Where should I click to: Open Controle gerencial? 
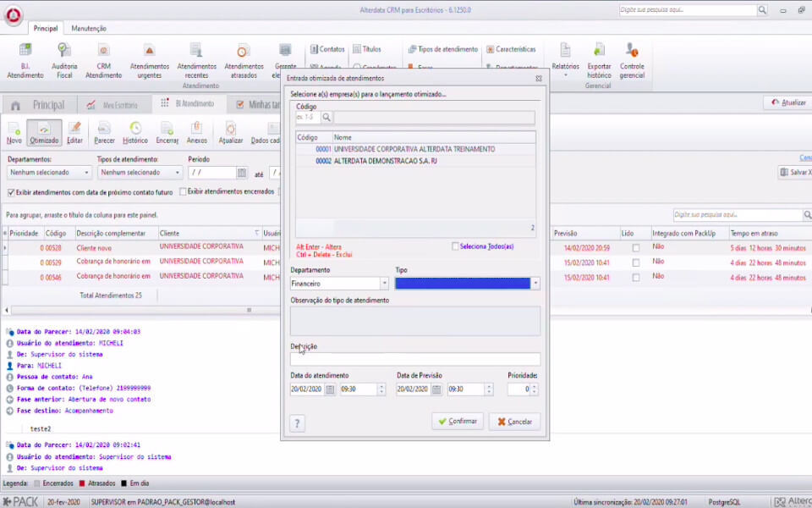pos(632,61)
